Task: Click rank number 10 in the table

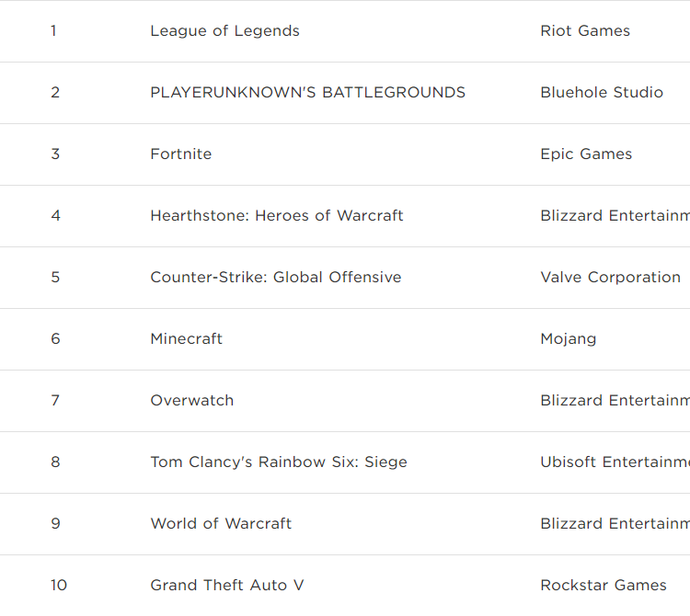Action: pyautogui.click(x=59, y=586)
